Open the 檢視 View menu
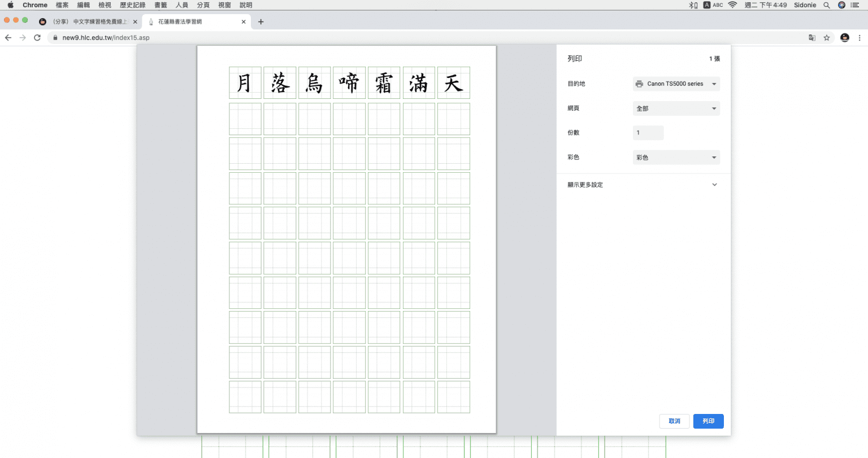The image size is (868, 458). 105,5
